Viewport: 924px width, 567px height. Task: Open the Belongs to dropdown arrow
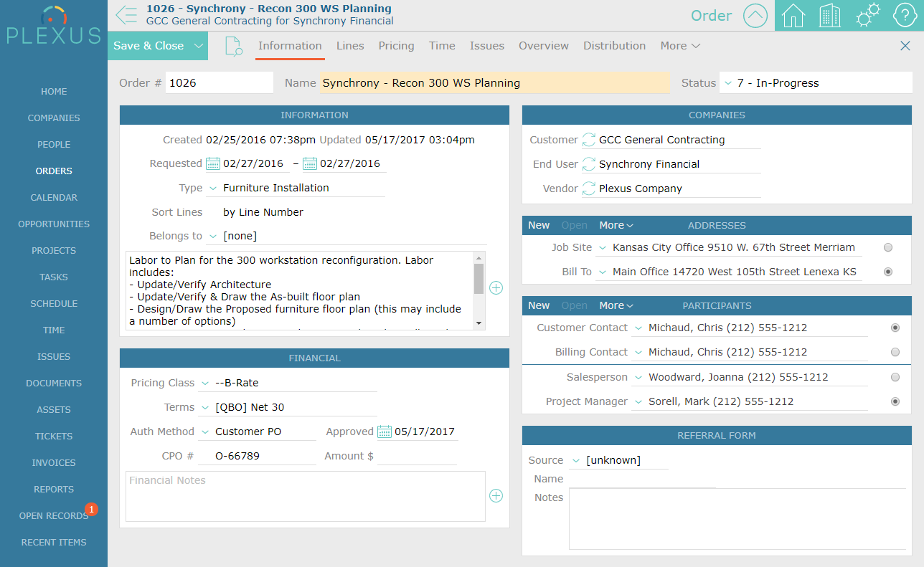(x=212, y=236)
